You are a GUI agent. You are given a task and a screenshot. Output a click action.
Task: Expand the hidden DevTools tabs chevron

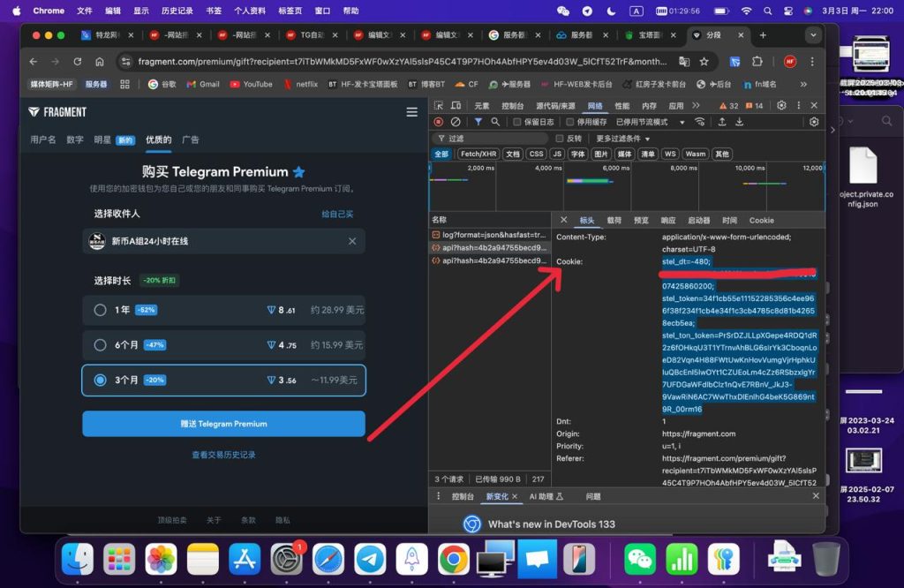pos(697,106)
